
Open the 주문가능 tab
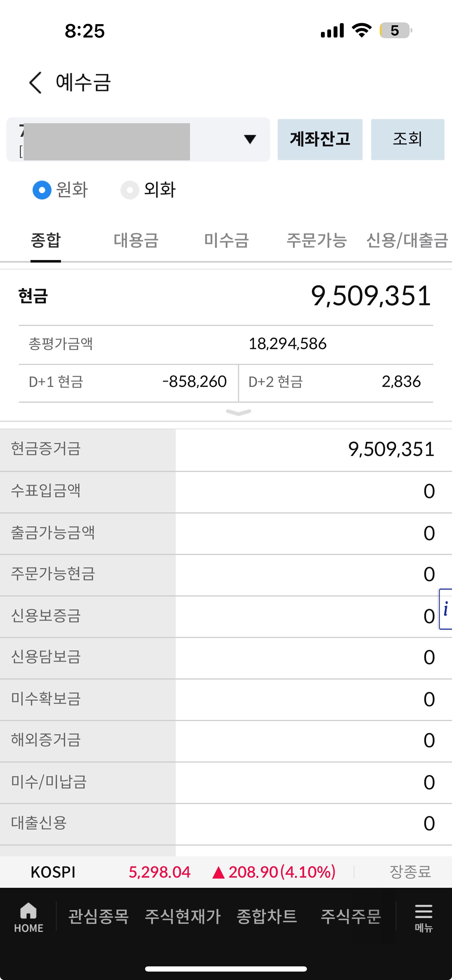pos(316,240)
